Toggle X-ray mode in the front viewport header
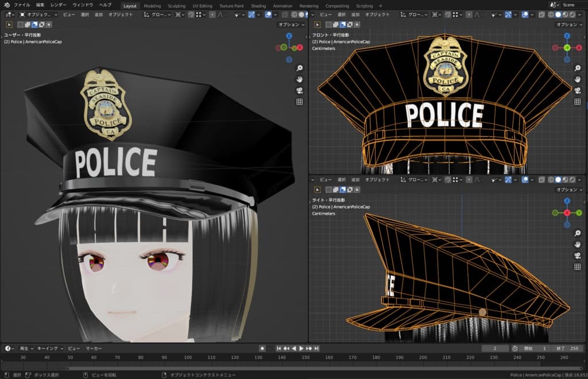Image resolution: width=588 pixels, height=379 pixels. 540,14
